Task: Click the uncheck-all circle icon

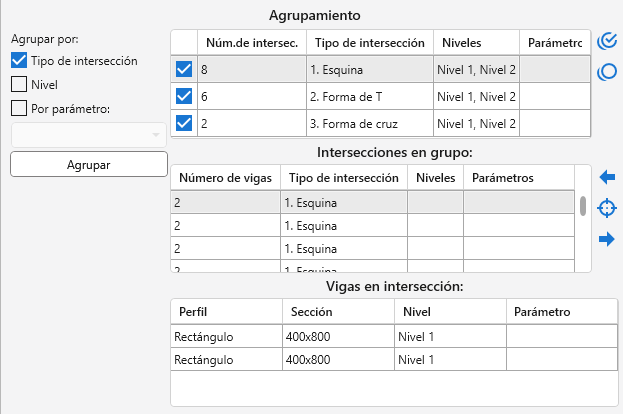Action: pyautogui.click(x=606, y=72)
